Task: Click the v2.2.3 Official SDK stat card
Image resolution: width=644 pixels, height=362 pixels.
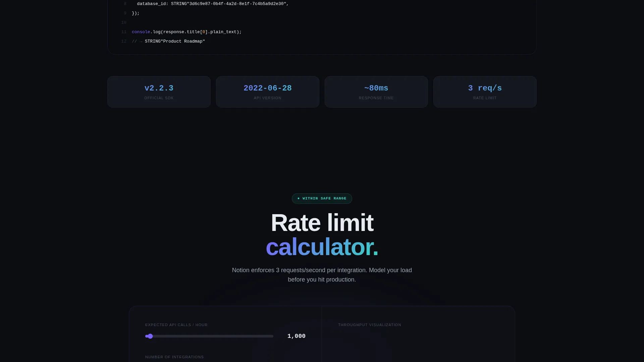Action: [x=159, y=92]
